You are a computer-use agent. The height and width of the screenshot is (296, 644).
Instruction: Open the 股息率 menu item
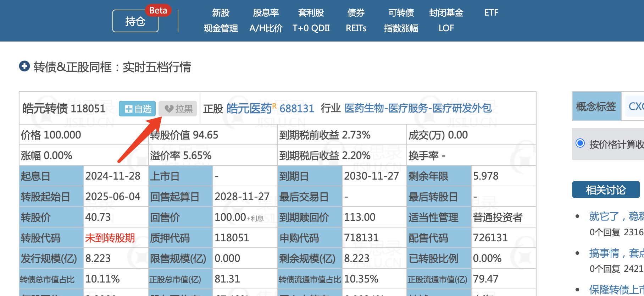[x=266, y=13]
